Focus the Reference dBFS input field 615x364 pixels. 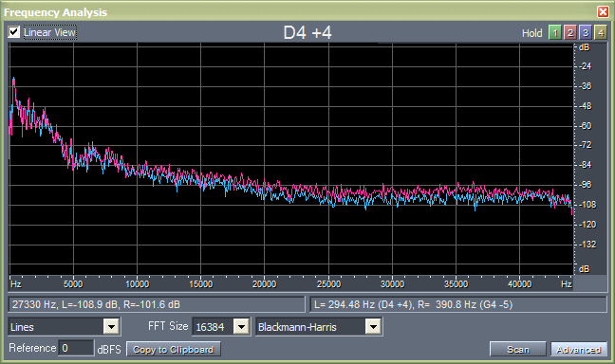tap(76, 348)
